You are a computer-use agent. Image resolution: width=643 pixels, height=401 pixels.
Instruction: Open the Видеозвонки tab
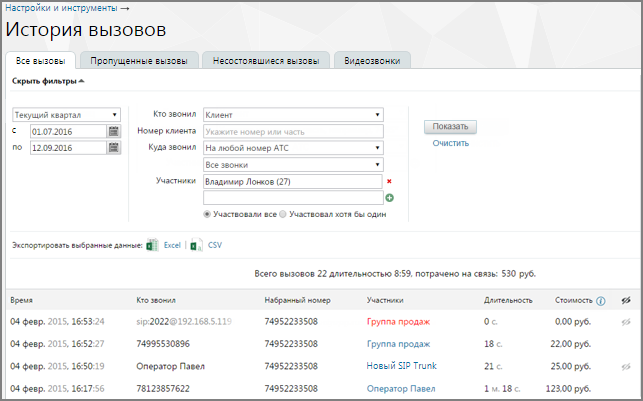[372, 61]
